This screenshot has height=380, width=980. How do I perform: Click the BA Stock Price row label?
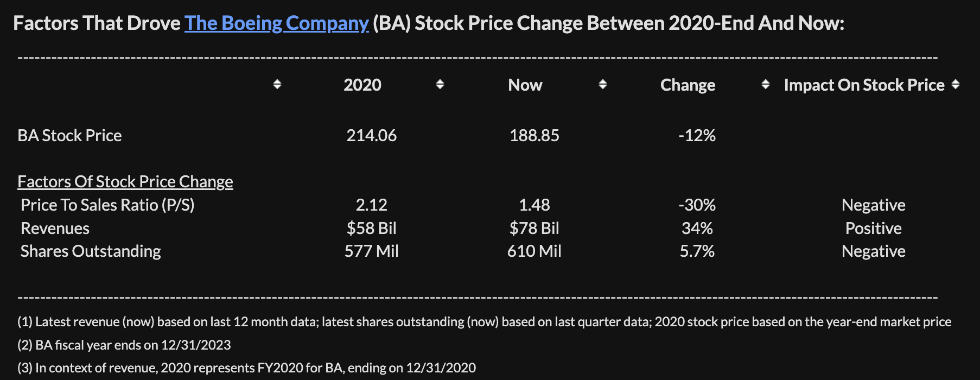(69, 136)
